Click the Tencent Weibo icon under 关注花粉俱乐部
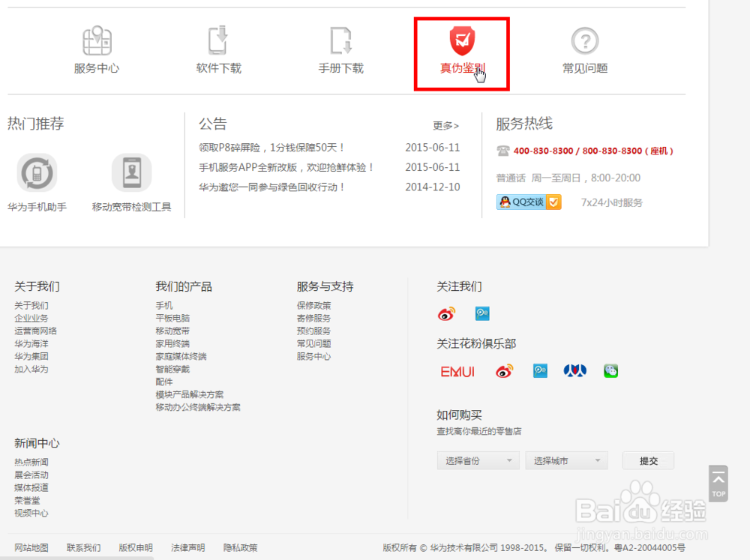 click(x=541, y=370)
